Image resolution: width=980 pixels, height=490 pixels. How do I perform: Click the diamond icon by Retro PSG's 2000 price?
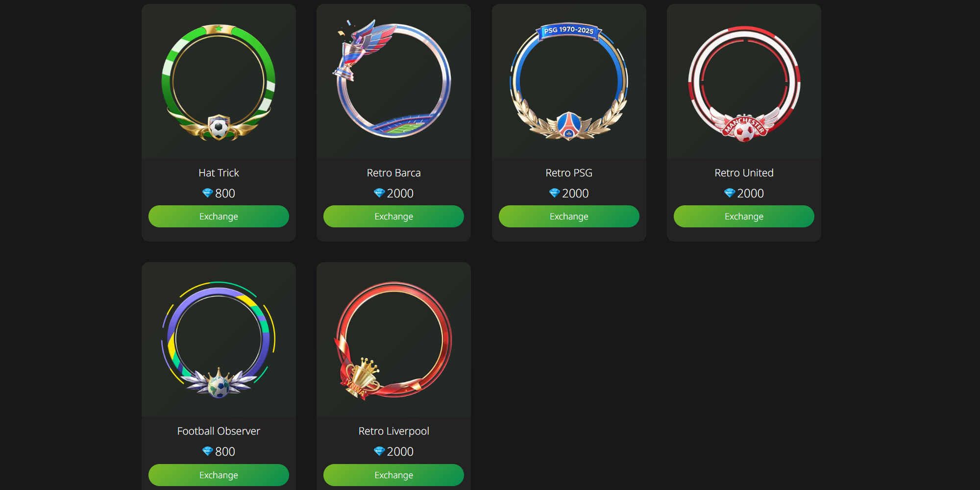point(555,193)
